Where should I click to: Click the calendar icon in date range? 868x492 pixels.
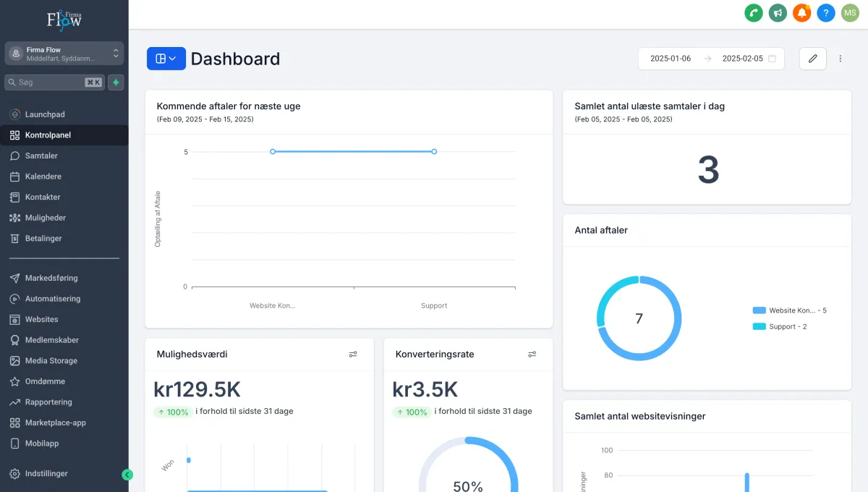click(x=772, y=59)
